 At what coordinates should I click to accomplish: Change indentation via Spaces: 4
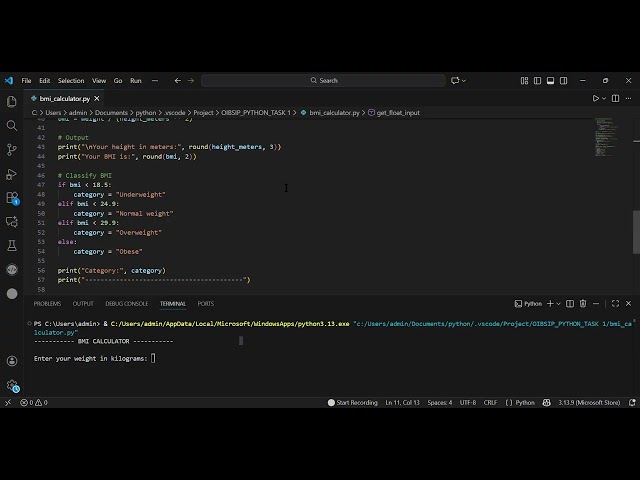pos(440,402)
